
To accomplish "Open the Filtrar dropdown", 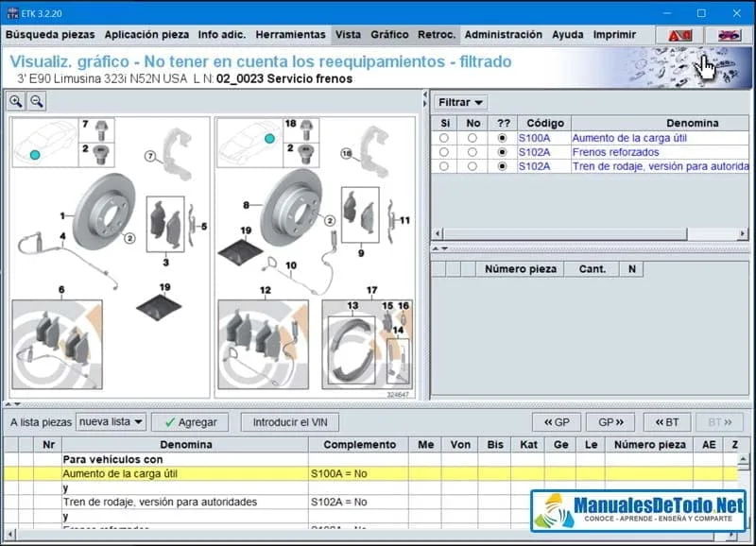I will [460, 102].
